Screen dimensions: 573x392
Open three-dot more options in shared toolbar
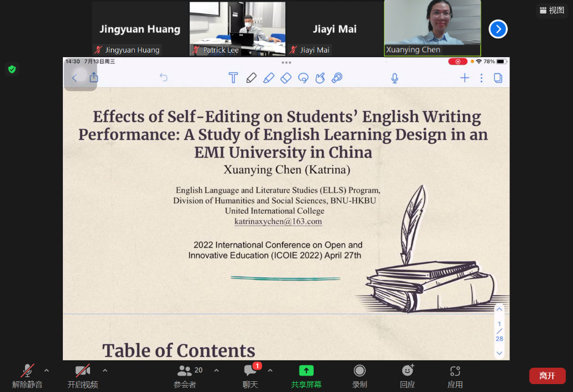[481, 78]
